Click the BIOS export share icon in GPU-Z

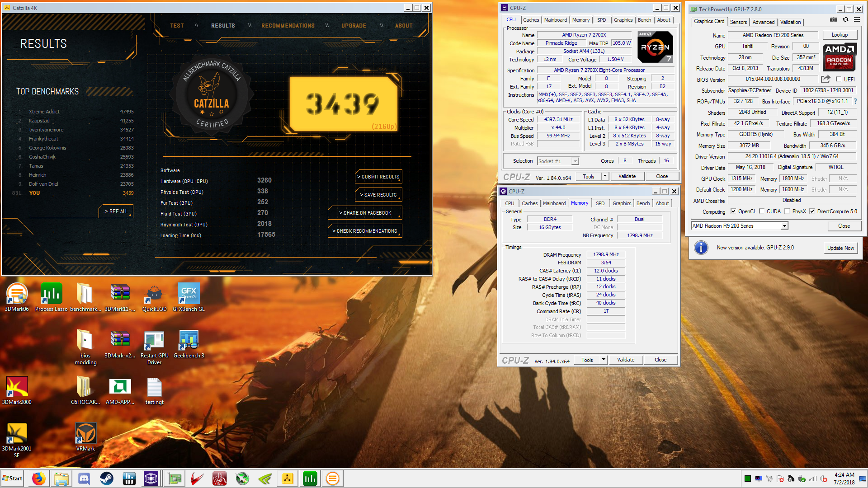click(x=826, y=79)
